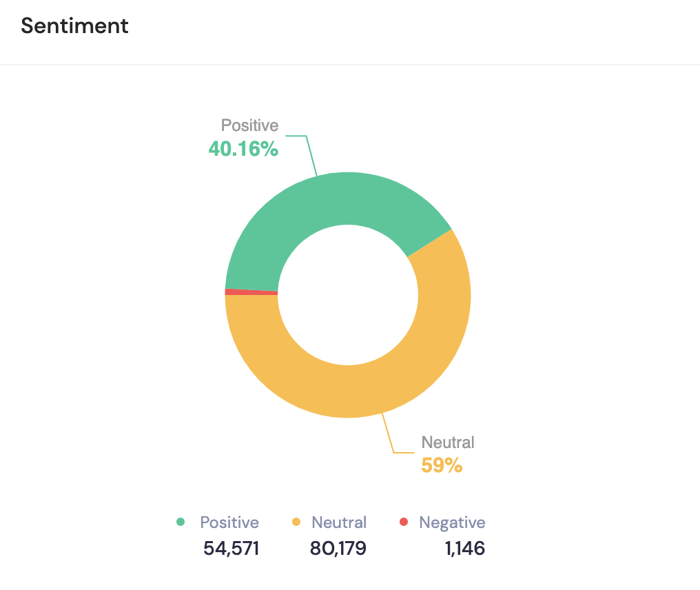Click the green leader line to Positive label

310,153
